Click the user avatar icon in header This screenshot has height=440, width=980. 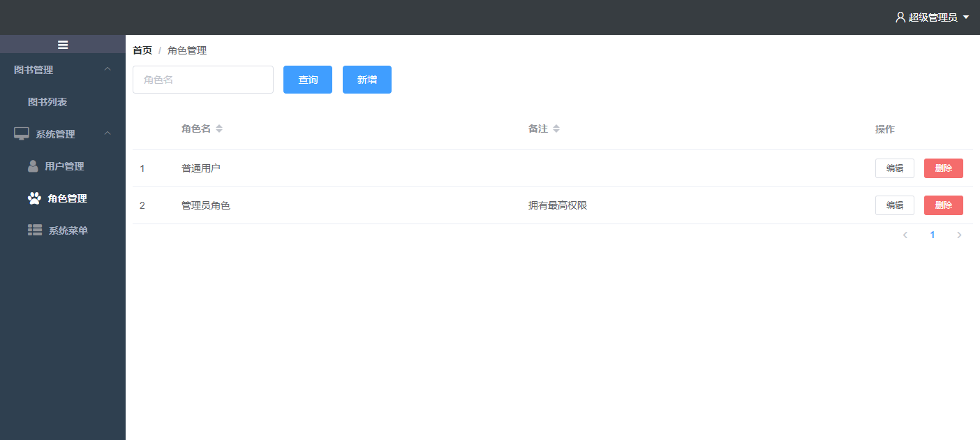900,17
